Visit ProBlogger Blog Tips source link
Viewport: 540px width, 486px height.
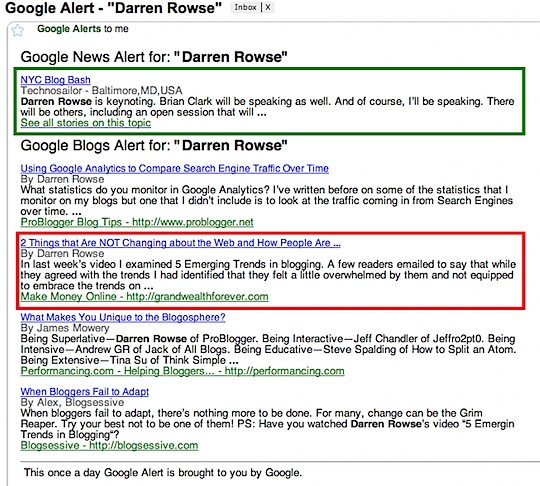137,222
